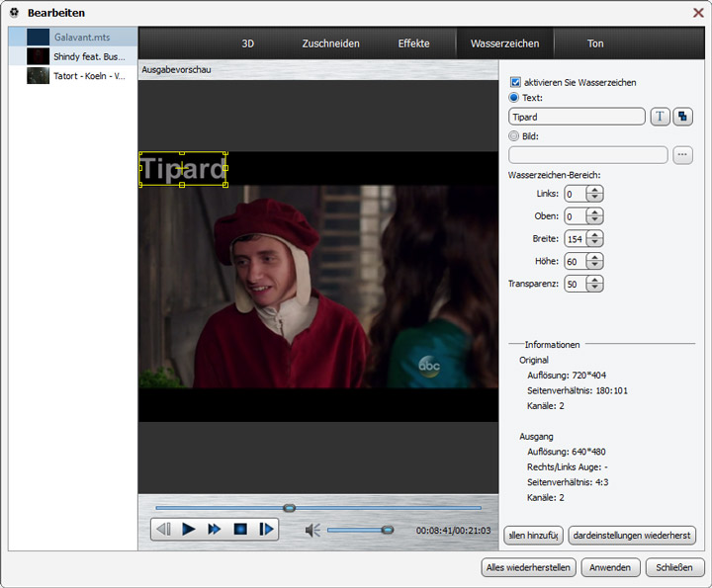Decrease the Oben value
712x588 pixels.
pos(594,220)
